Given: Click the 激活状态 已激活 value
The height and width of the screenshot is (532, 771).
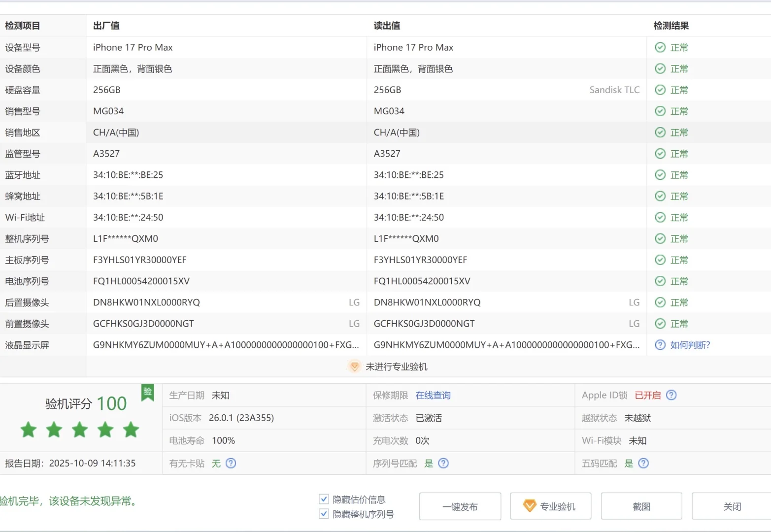Looking at the screenshot, I should (429, 418).
